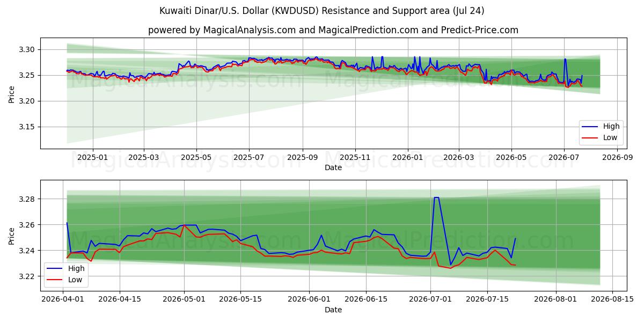Click the top chart y-axis value '3.25'
Viewport: 644px width, 322px height.
[x=27, y=76]
